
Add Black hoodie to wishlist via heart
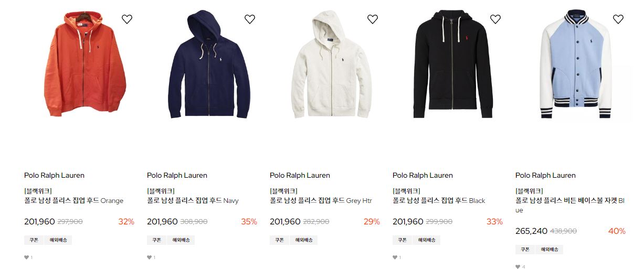495,19
